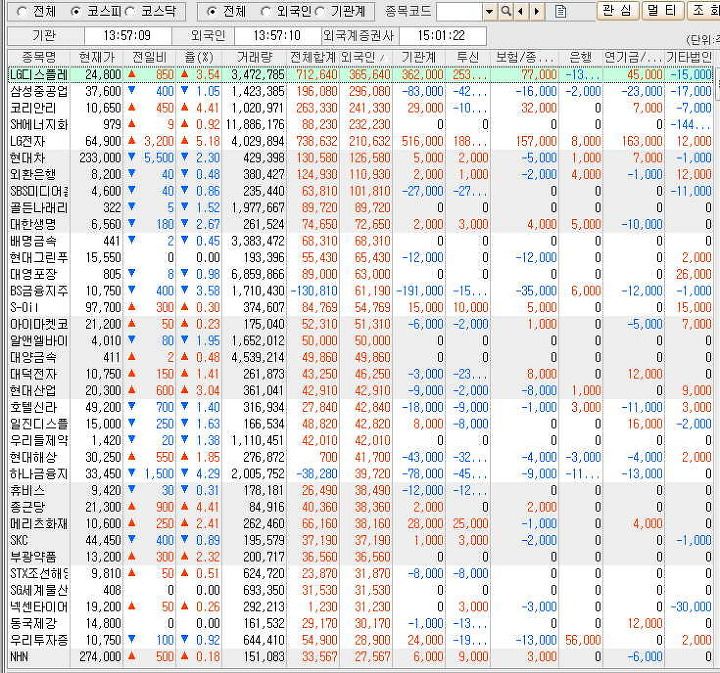Open the document page icon next to arrows
Viewport: 720px width, 673px height.
(560, 11)
